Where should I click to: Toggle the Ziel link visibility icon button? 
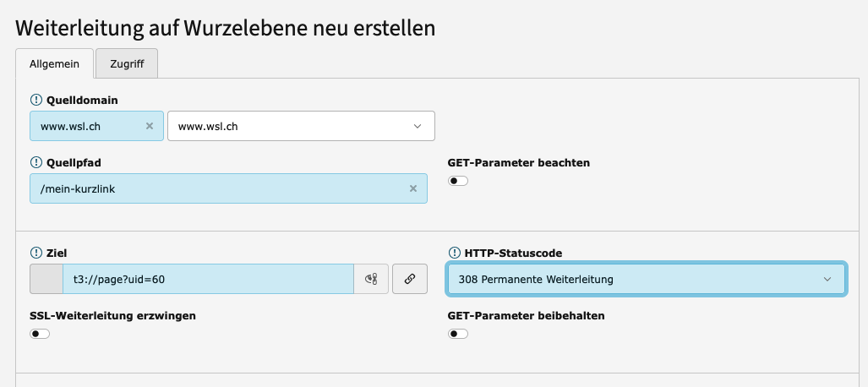pyautogui.click(x=371, y=279)
